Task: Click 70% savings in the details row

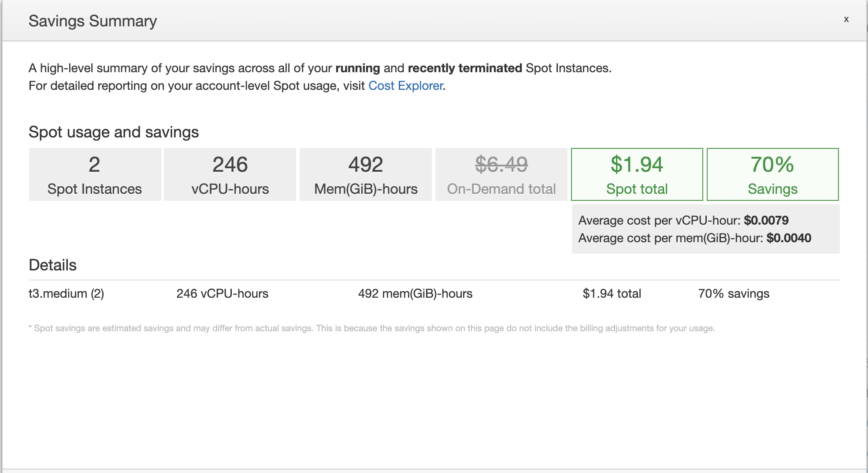Action: point(734,294)
